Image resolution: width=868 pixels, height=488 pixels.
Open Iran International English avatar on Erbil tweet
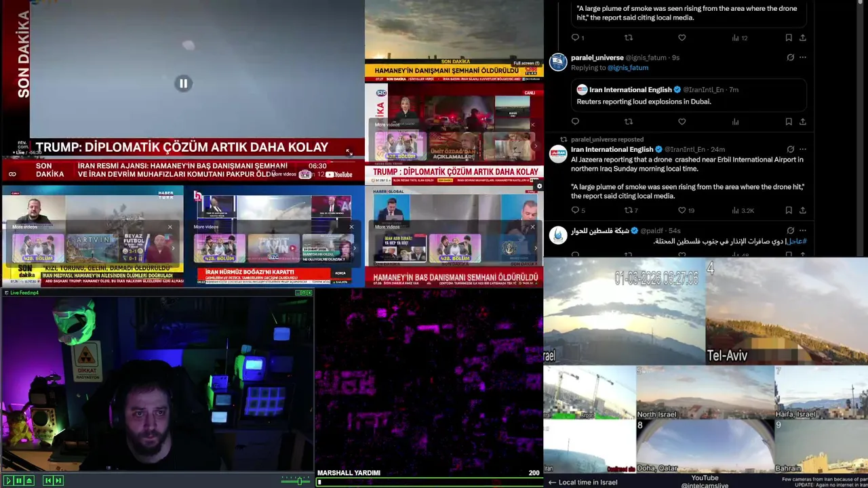point(558,154)
